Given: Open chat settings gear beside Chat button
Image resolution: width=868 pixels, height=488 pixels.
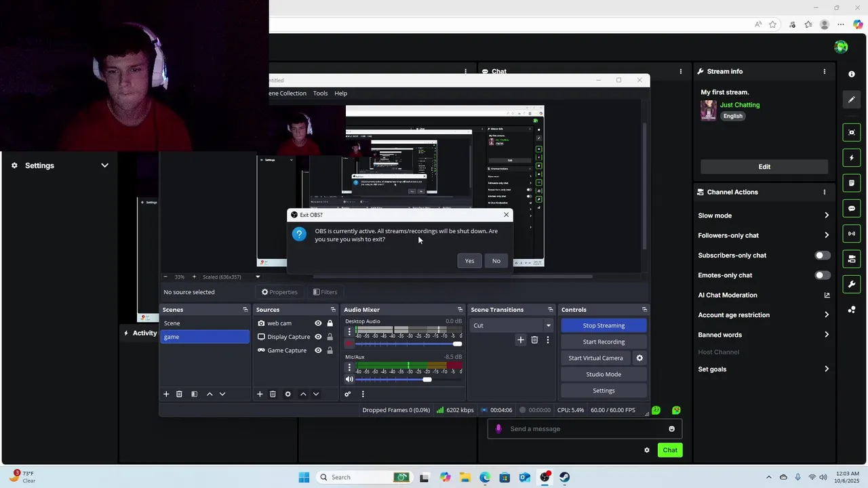Looking at the screenshot, I should [x=647, y=450].
